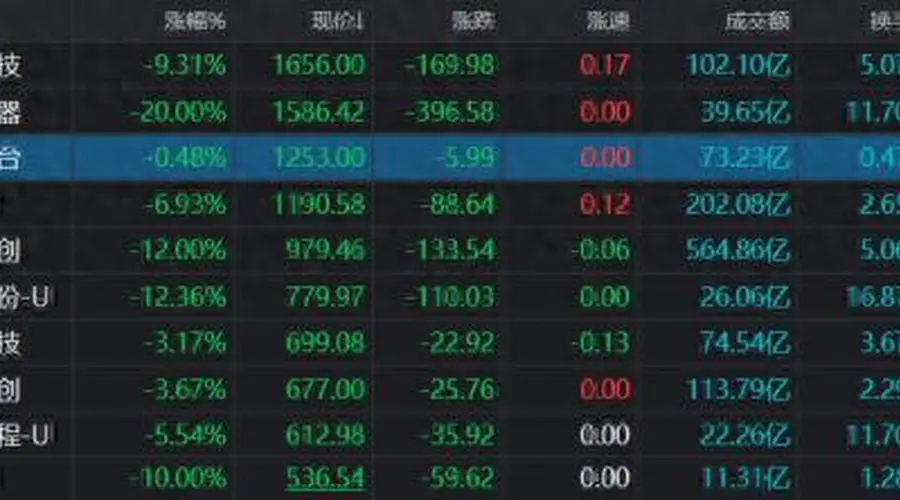Screen dimensions: 900x500
Task: Select the row priced 699.08
Action: click(450, 343)
